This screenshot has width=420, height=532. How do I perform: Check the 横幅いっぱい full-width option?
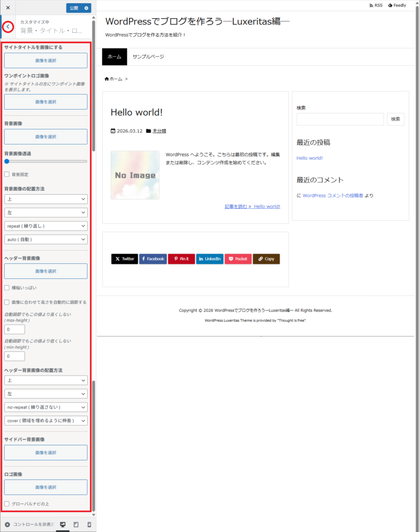[7, 287]
